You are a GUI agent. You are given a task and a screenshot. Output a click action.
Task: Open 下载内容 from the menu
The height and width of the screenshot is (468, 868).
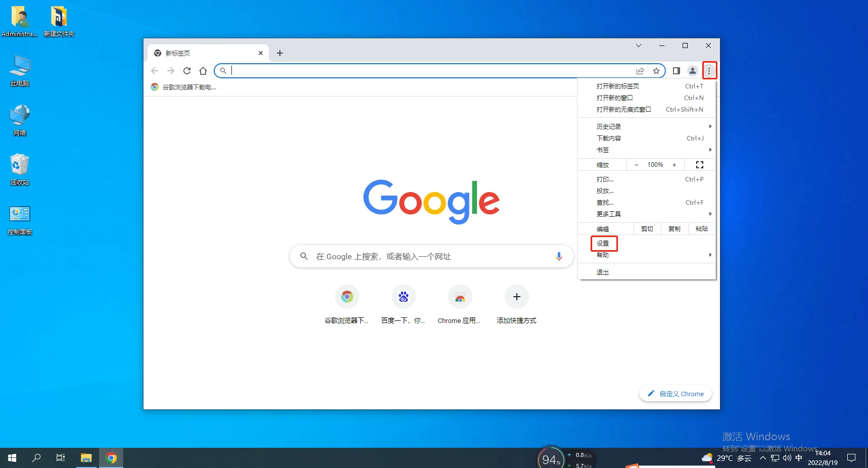tap(647, 138)
